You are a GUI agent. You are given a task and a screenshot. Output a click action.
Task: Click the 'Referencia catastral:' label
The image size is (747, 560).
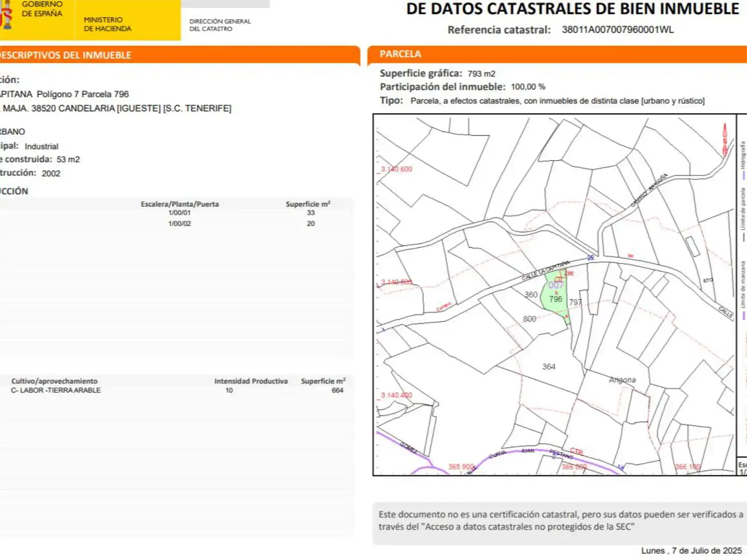click(499, 30)
